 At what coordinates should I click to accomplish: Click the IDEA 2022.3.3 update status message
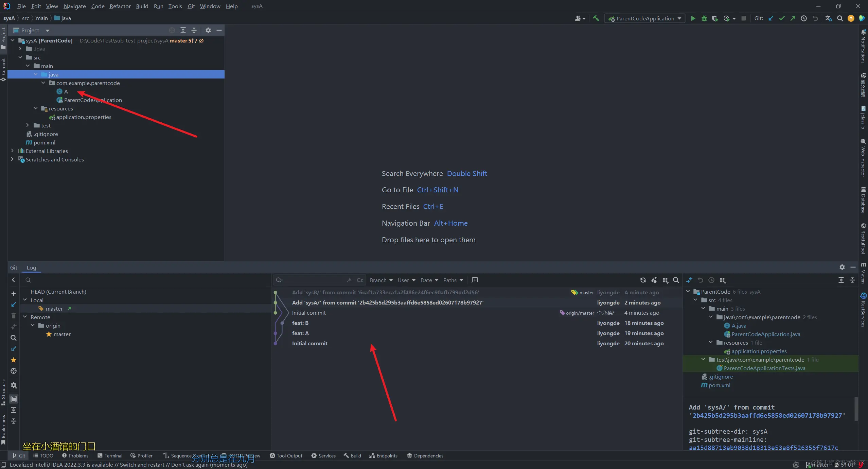[128, 465]
